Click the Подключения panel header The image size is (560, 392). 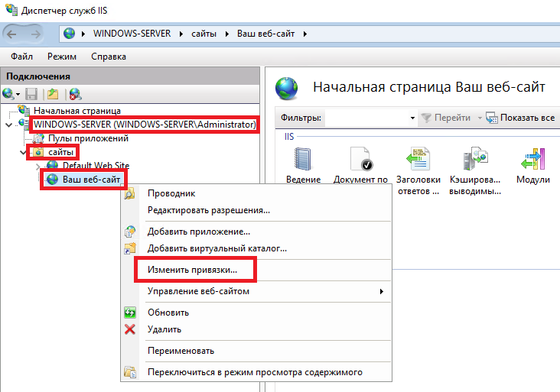[130, 76]
